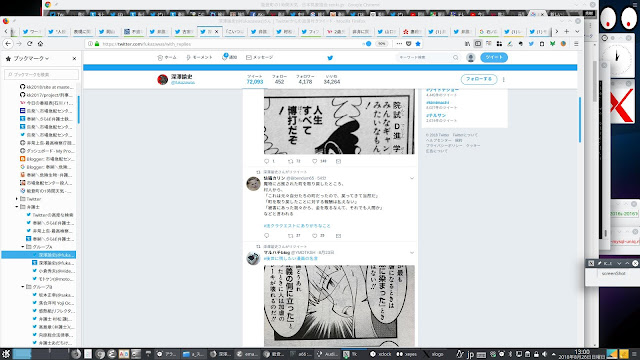Open the page actions three-dot menu
640x360 pixels.
tap(399, 44)
